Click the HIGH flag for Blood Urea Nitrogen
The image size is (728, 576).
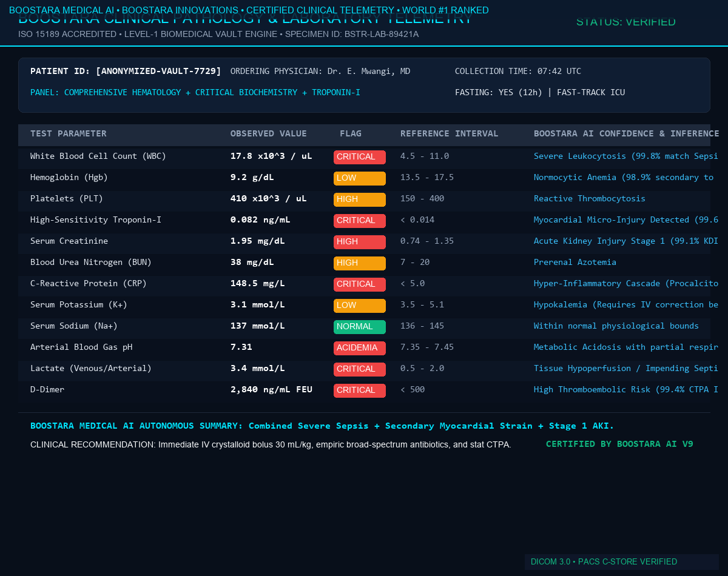point(360,263)
